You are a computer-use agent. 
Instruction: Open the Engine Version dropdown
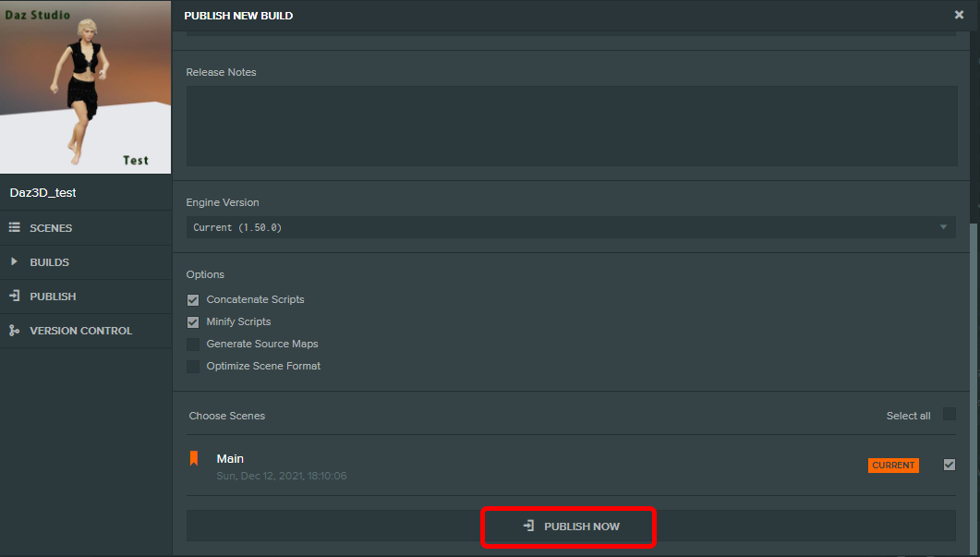(x=571, y=227)
